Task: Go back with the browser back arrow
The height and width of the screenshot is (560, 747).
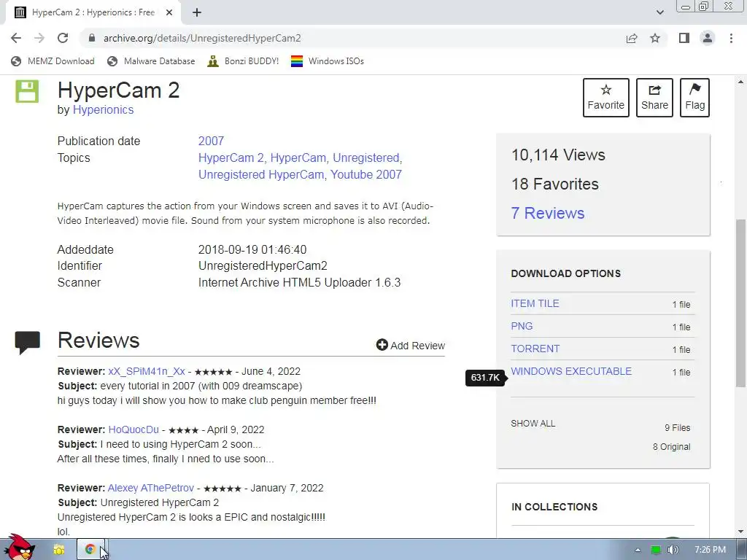Action: [16, 38]
